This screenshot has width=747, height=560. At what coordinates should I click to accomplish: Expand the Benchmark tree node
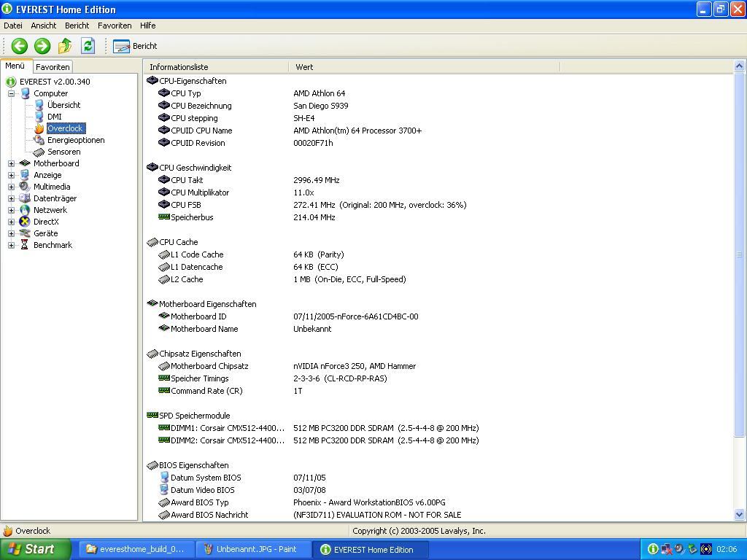tap(12, 245)
